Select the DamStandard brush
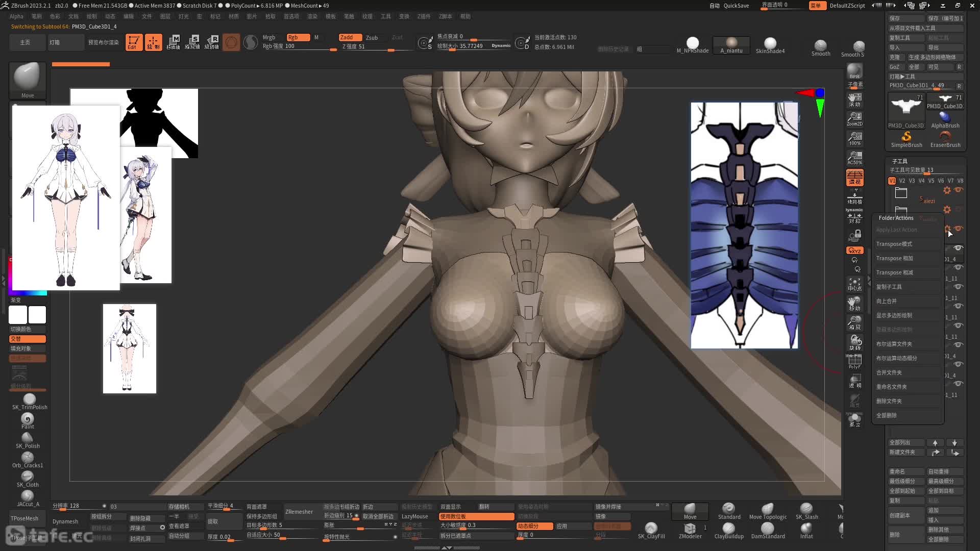The width and height of the screenshot is (980, 551). (768, 531)
